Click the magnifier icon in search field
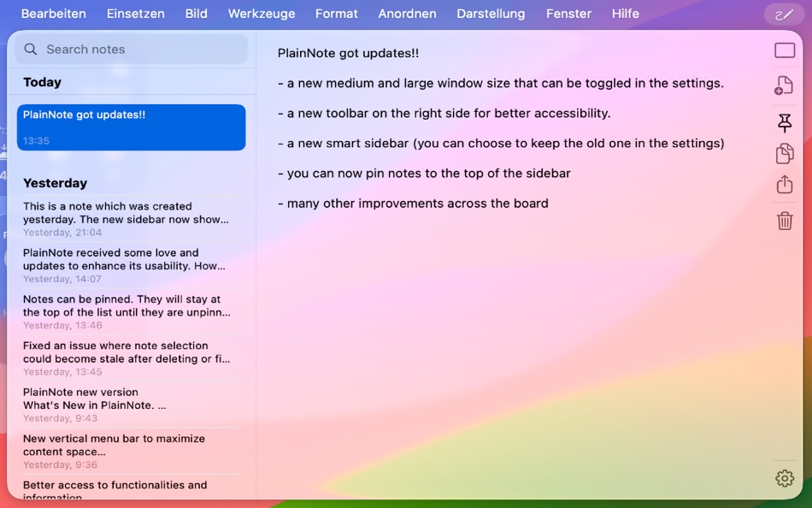 point(31,50)
